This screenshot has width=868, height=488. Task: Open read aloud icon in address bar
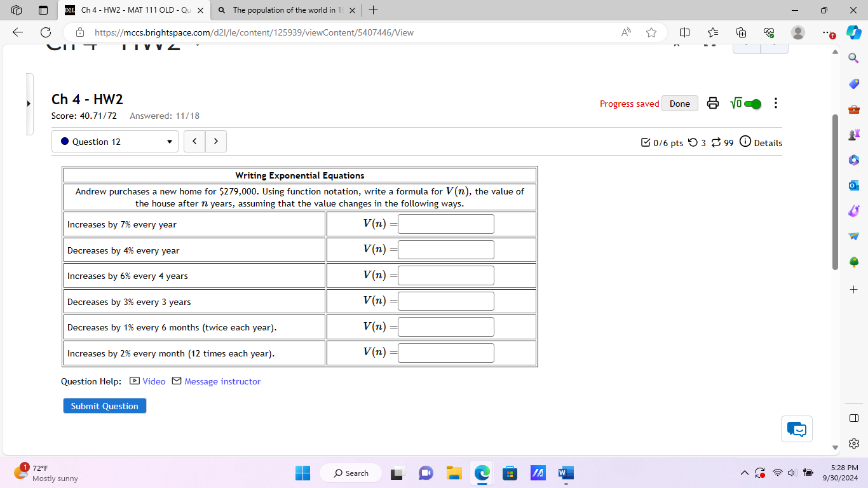click(x=627, y=32)
